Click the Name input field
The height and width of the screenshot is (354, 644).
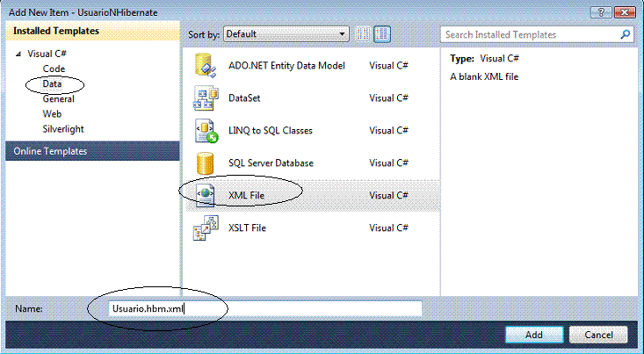[264, 308]
